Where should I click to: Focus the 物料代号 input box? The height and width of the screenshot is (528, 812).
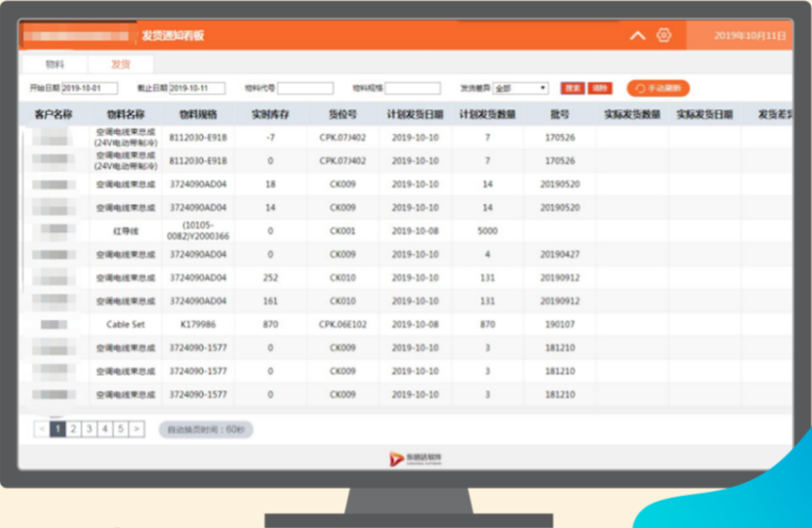click(x=305, y=89)
